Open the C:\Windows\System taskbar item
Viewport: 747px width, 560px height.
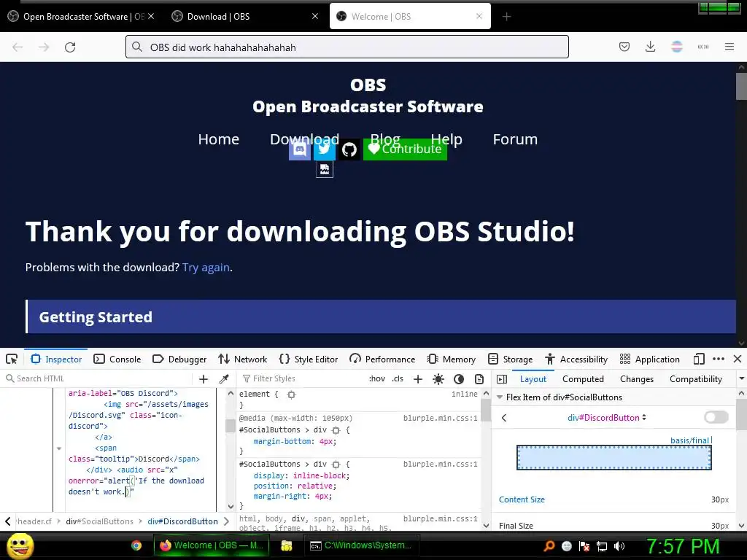coord(361,545)
